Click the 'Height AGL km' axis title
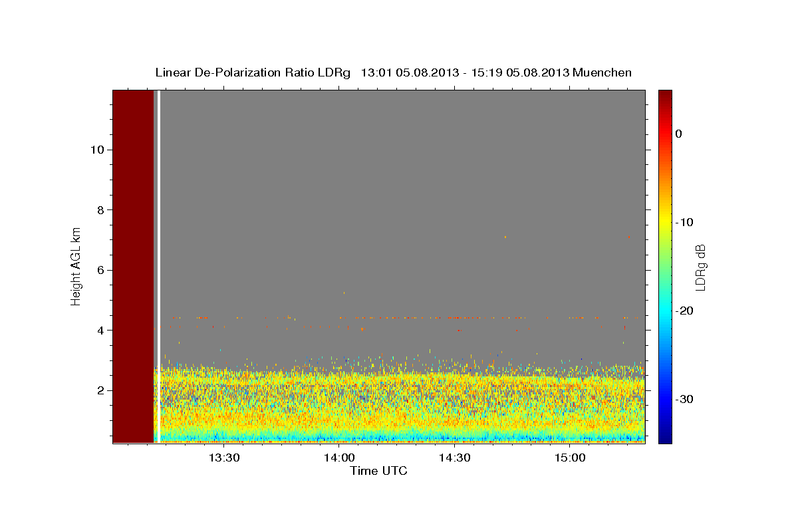The width and height of the screenshot is (798, 532). [76, 266]
